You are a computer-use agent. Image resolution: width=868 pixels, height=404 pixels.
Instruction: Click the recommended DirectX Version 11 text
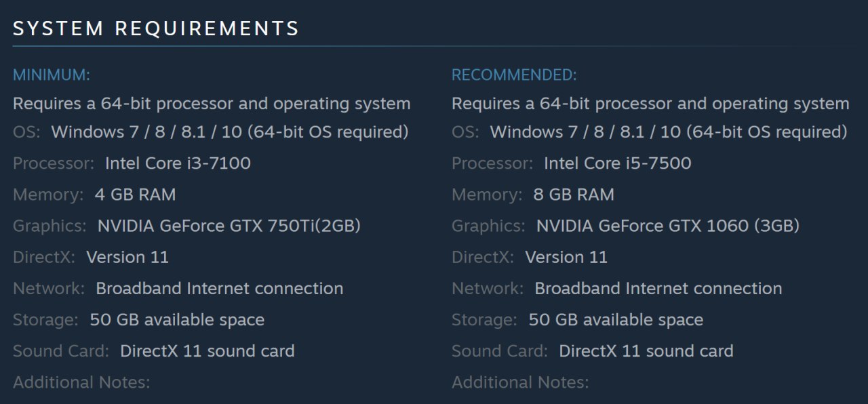(566, 258)
